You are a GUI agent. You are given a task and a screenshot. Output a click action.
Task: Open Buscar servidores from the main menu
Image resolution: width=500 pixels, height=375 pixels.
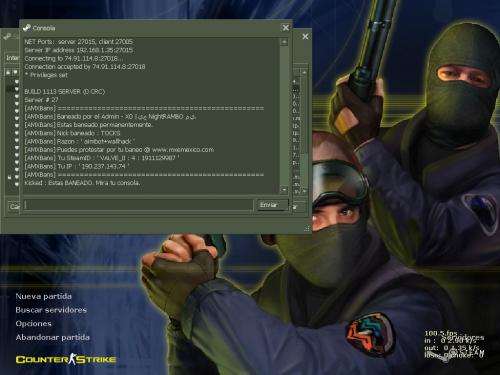[51, 310]
